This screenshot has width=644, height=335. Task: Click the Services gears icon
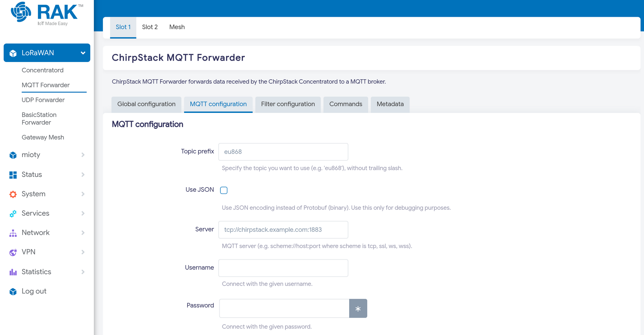[13, 214]
